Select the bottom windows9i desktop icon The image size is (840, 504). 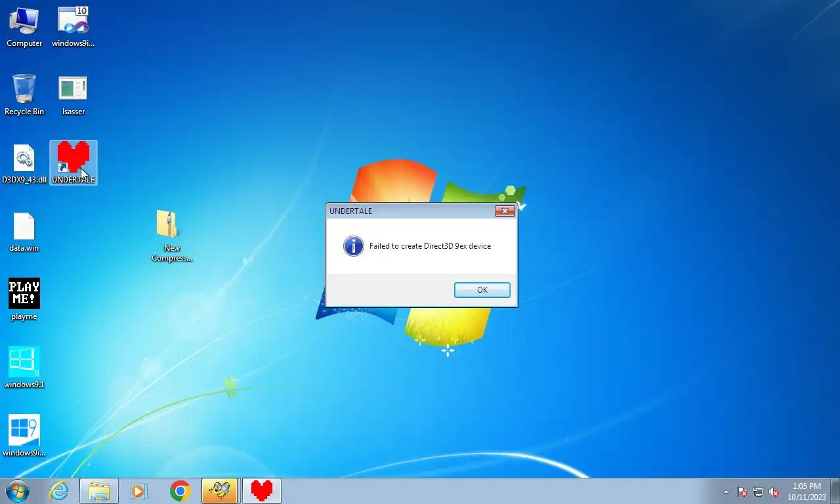point(24,436)
